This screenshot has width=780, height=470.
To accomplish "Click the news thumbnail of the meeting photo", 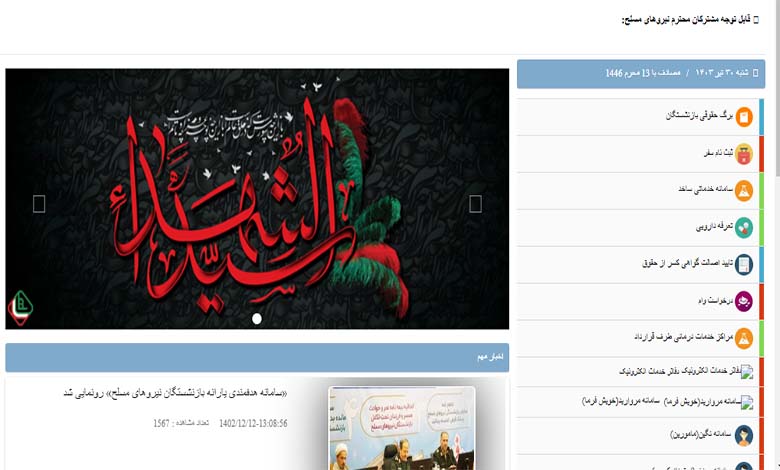I will (401, 428).
